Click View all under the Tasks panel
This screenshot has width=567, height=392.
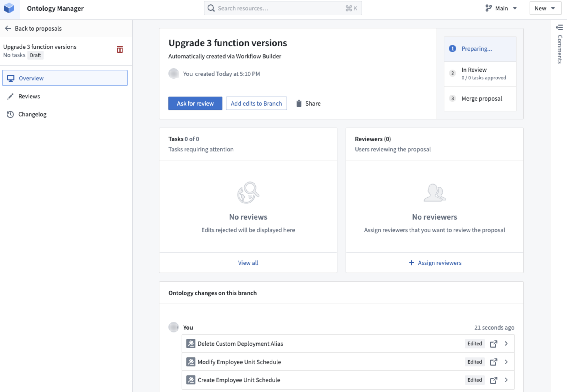(x=248, y=262)
